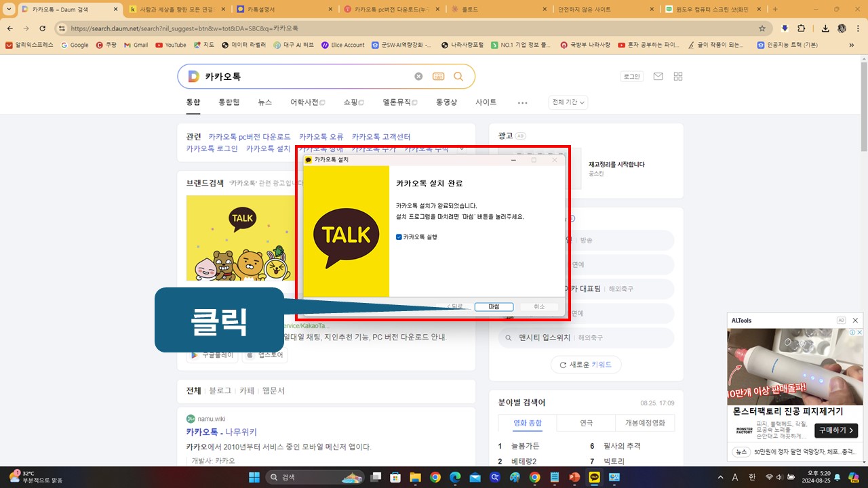Click the 늘봄가든 movie ranking entry
The image size is (868, 488).
tap(526, 446)
